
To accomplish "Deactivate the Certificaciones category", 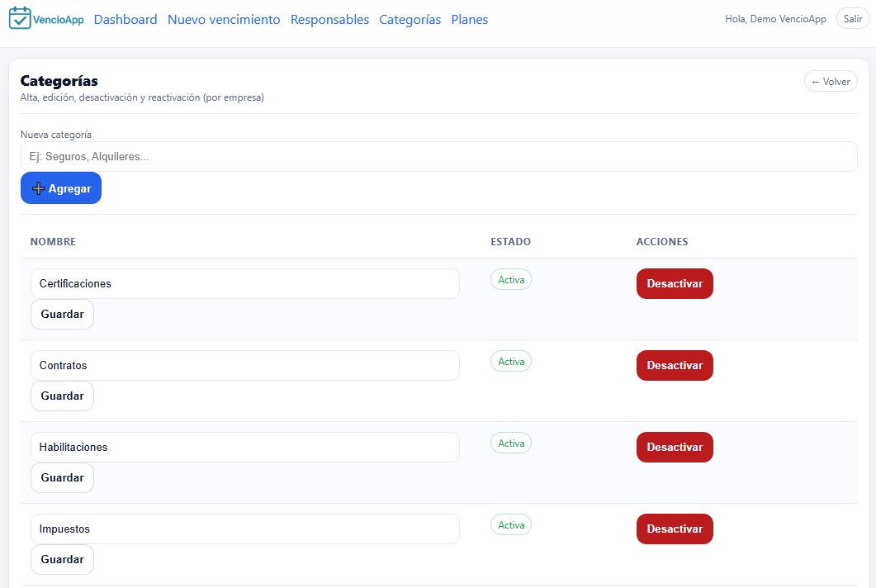I will [x=674, y=283].
